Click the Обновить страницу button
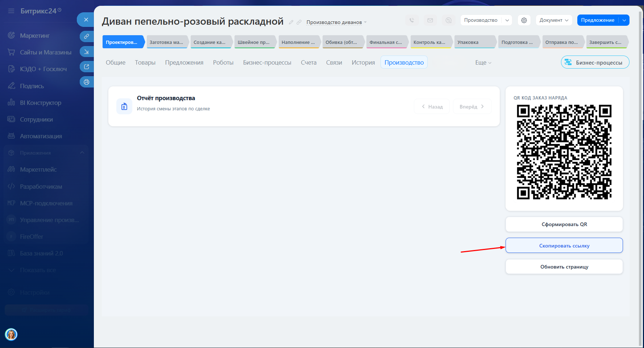The image size is (644, 348). pyautogui.click(x=564, y=267)
